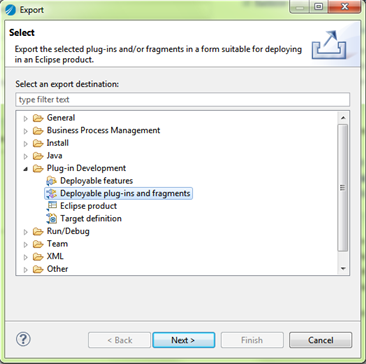Expand the Business Process Management node arrow
This screenshot has height=364, width=366.
[25, 131]
